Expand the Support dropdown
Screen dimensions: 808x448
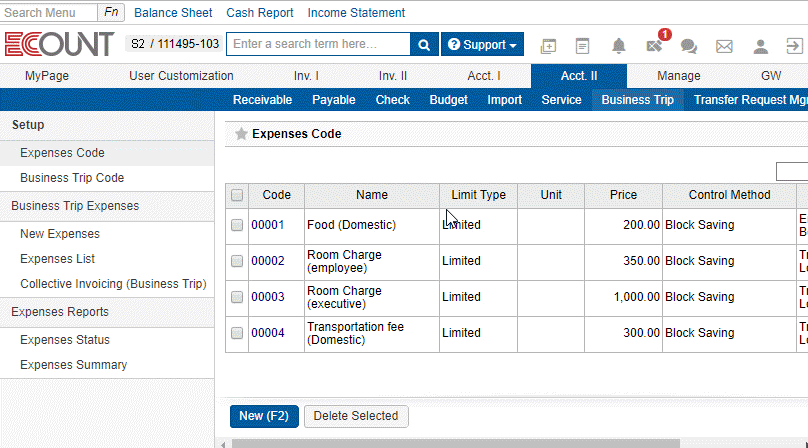click(x=483, y=45)
